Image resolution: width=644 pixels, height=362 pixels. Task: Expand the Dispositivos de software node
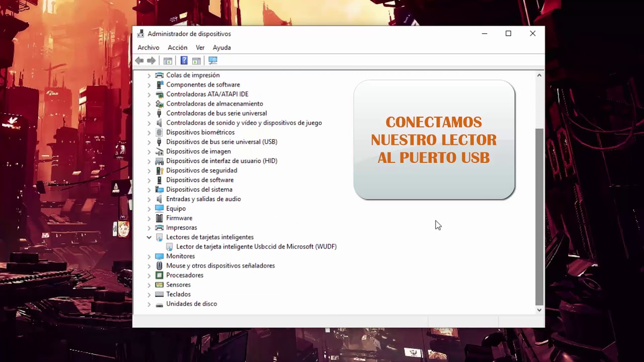pyautogui.click(x=149, y=180)
